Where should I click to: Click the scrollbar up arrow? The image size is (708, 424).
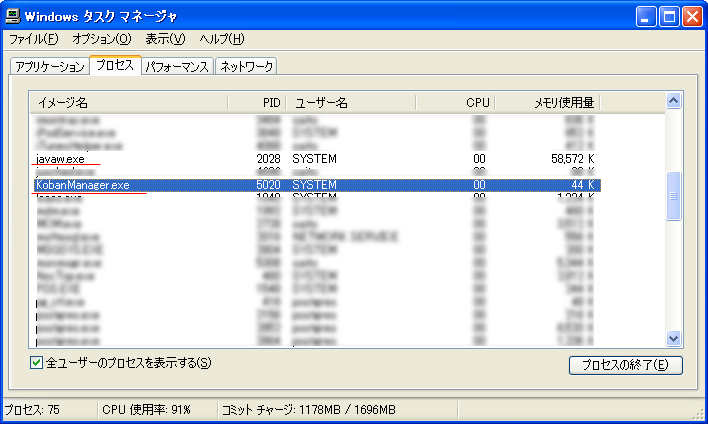673,101
